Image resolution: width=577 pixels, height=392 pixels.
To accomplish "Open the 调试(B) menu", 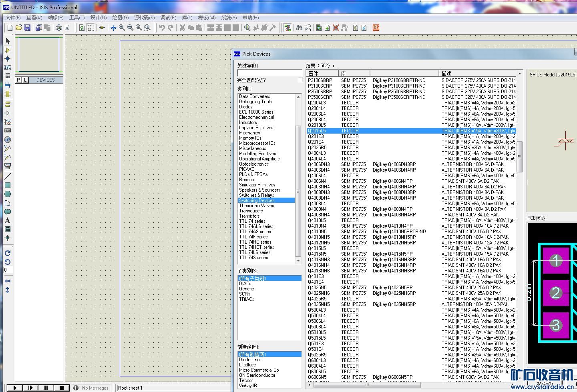I will [168, 18].
